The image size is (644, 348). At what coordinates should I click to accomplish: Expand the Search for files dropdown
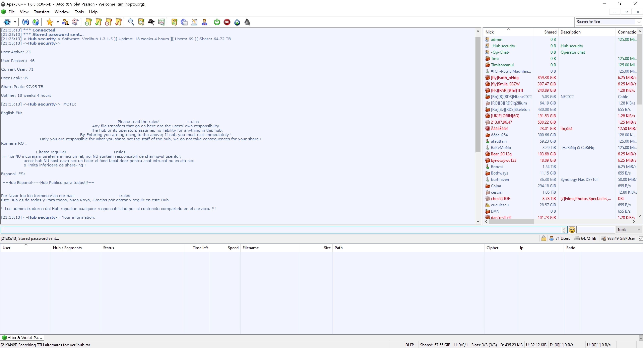[x=638, y=22]
